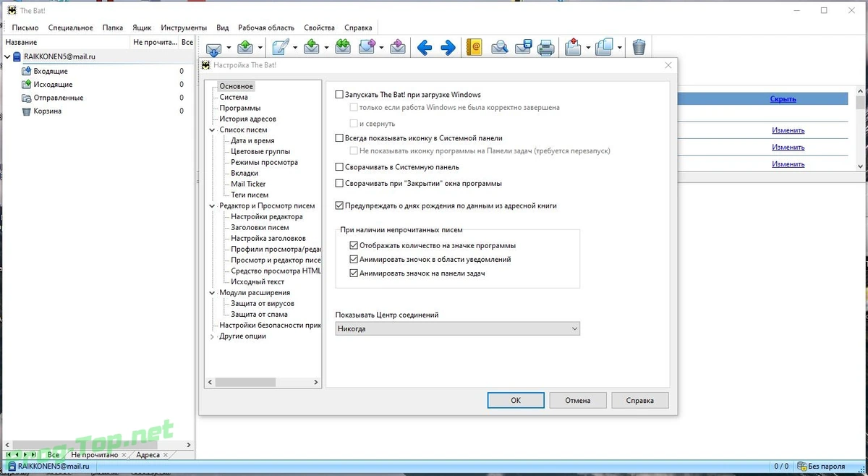The width and height of the screenshot is (868, 476).
Task: Select Цветовые группы in the settings tree
Action: 260,151
